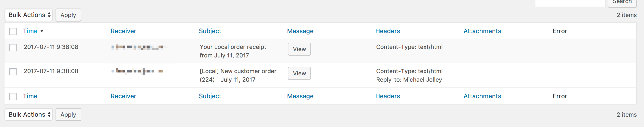Image resolution: width=644 pixels, height=127 pixels.
Task: Click the Time sort arrow icon
Action: pos(42,31)
